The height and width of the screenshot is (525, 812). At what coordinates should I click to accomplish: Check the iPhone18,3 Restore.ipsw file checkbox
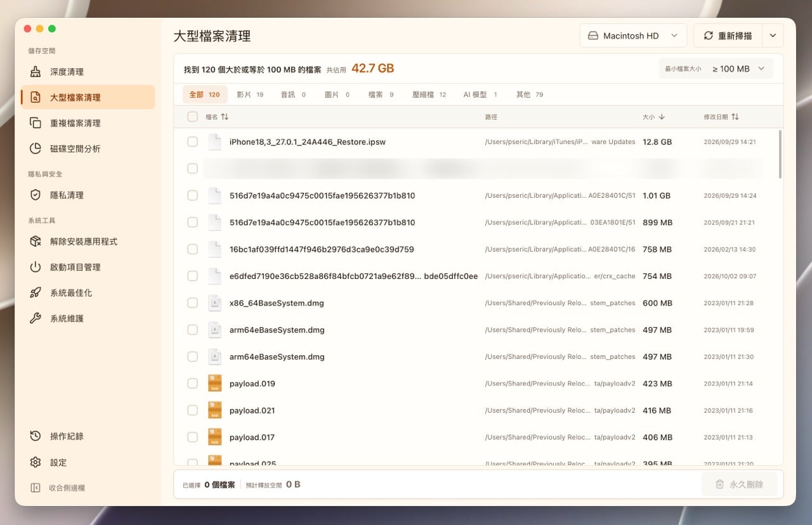tap(192, 142)
